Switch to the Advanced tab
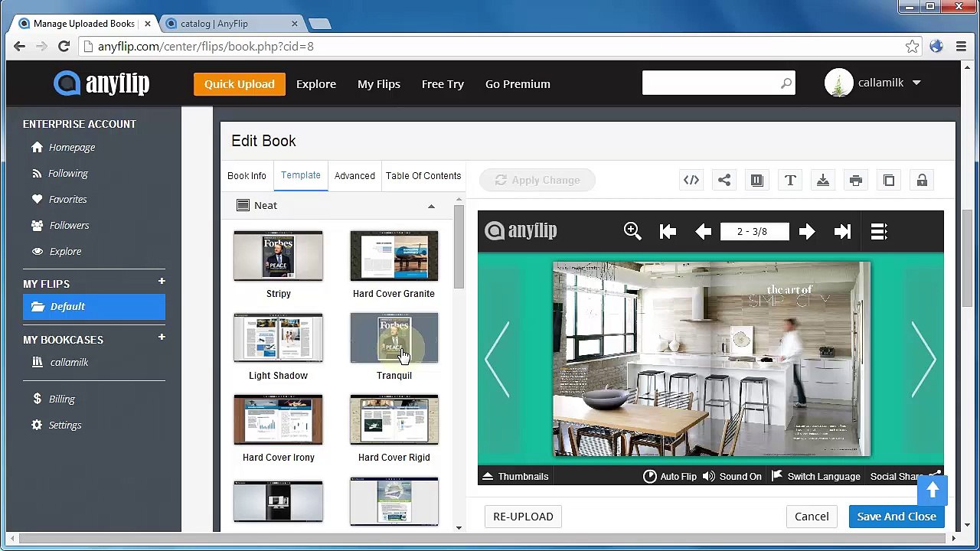980x551 pixels. point(354,176)
